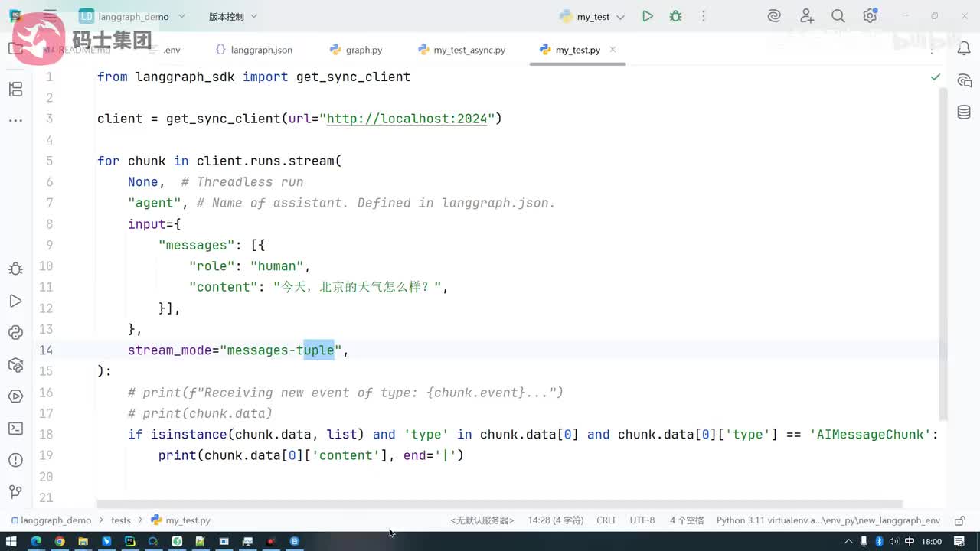
Task: Show hidden editor tabs dropdown
Action: coord(931,50)
